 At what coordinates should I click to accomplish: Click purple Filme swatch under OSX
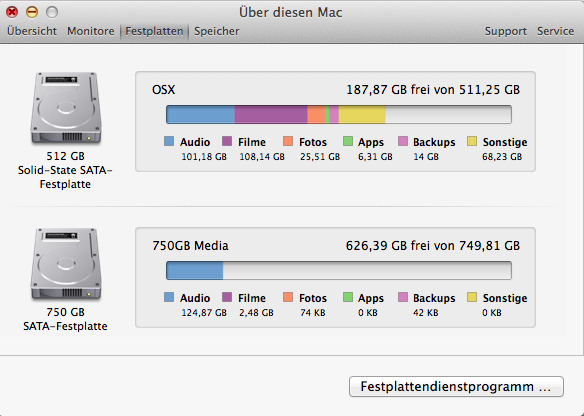tap(227, 141)
